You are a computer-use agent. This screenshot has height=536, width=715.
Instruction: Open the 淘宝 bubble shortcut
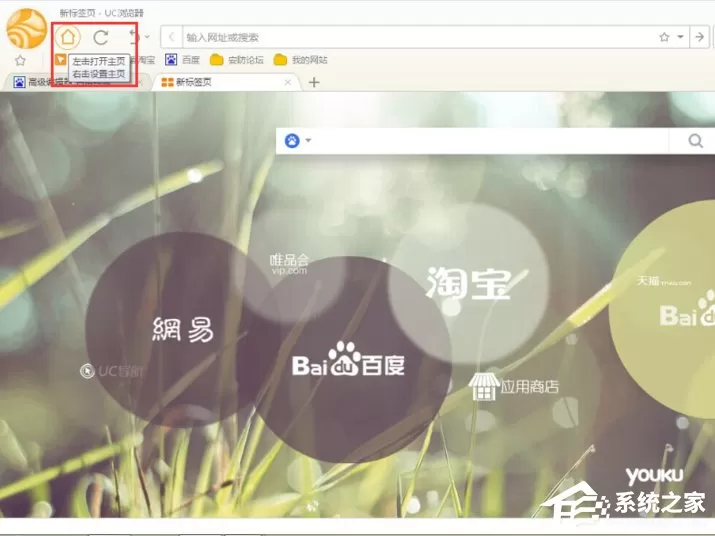click(468, 284)
